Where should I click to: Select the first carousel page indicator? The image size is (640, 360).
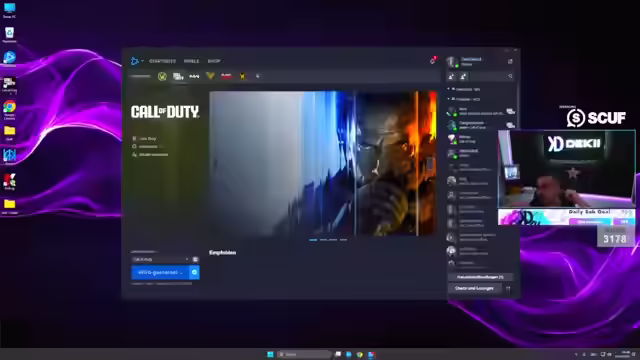pyautogui.click(x=313, y=240)
